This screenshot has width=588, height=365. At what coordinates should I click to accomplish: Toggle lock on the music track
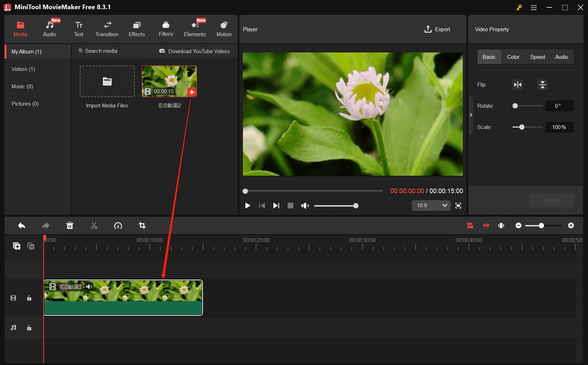(29, 328)
